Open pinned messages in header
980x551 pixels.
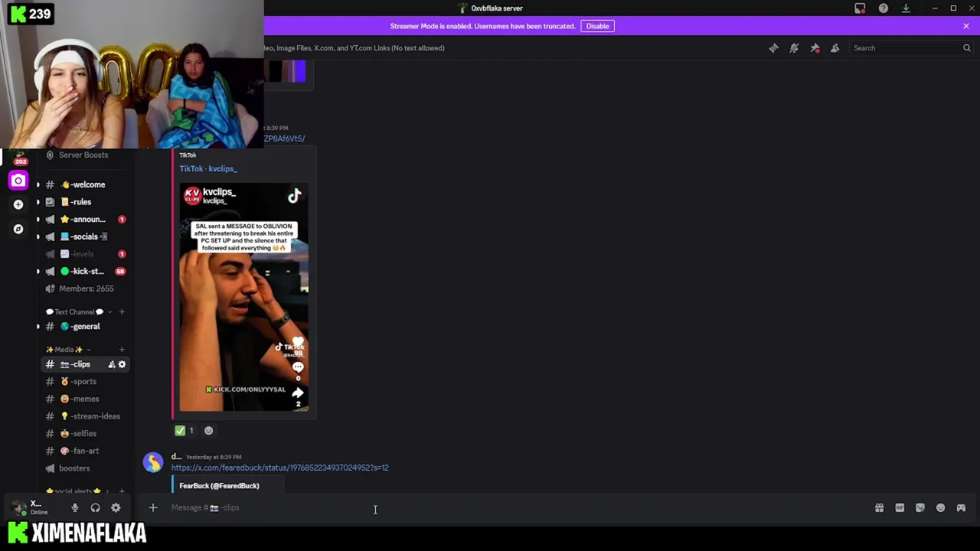coord(815,48)
